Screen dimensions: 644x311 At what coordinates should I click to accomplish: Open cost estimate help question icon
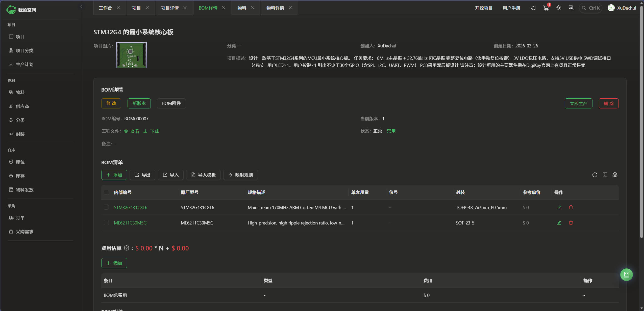tap(127, 248)
